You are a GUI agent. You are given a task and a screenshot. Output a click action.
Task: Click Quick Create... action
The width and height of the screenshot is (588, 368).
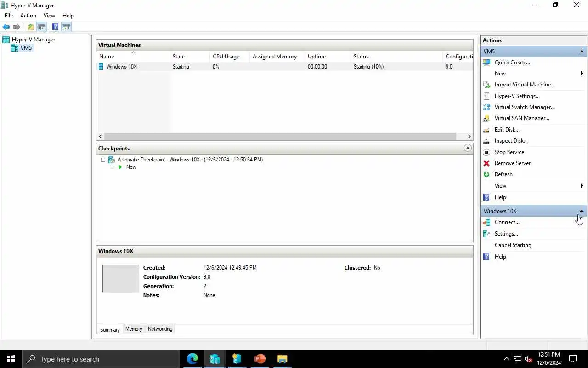tap(512, 63)
